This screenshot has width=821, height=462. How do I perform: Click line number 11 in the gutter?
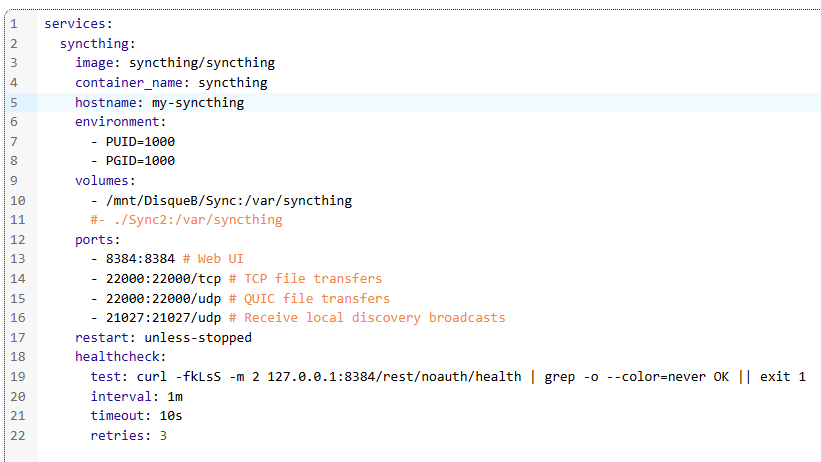(x=18, y=220)
